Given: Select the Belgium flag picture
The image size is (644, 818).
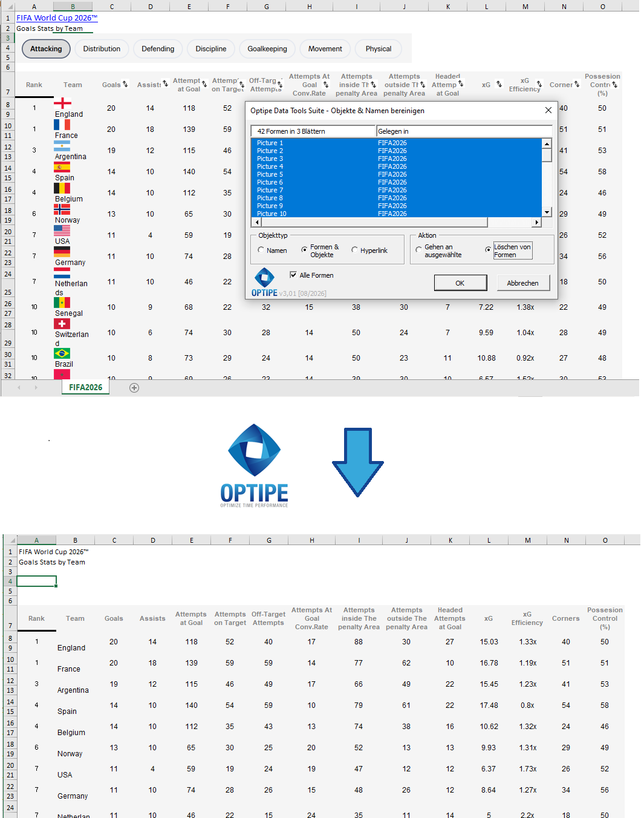Looking at the screenshot, I should [x=62, y=188].
